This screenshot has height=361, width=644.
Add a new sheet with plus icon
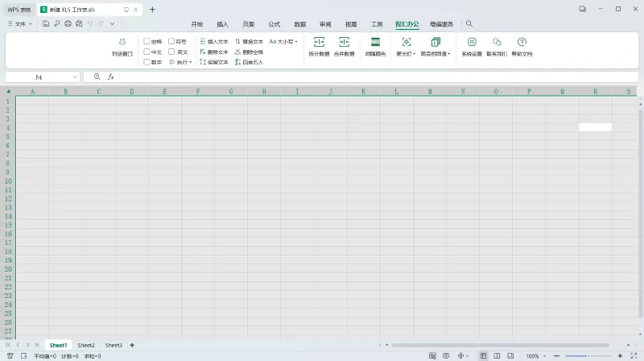[132, 345]
